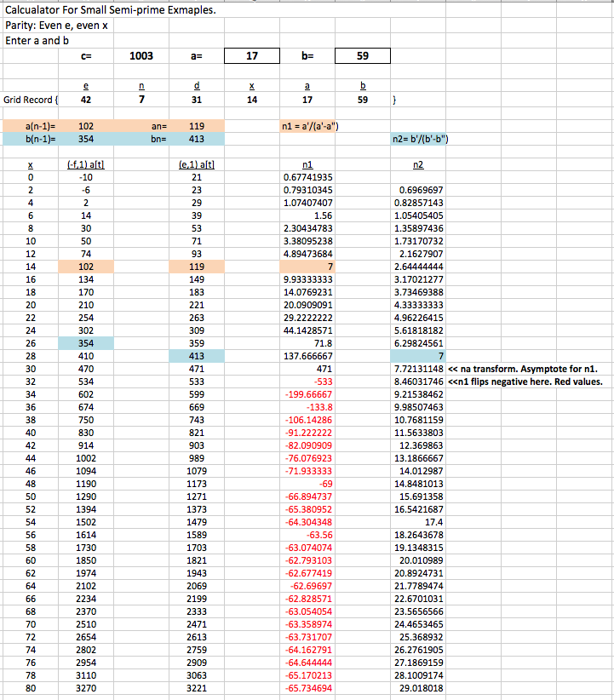Select the cell -10 in row x=0
This screenshot has width=614, height=700.
[x=86, y=177]
